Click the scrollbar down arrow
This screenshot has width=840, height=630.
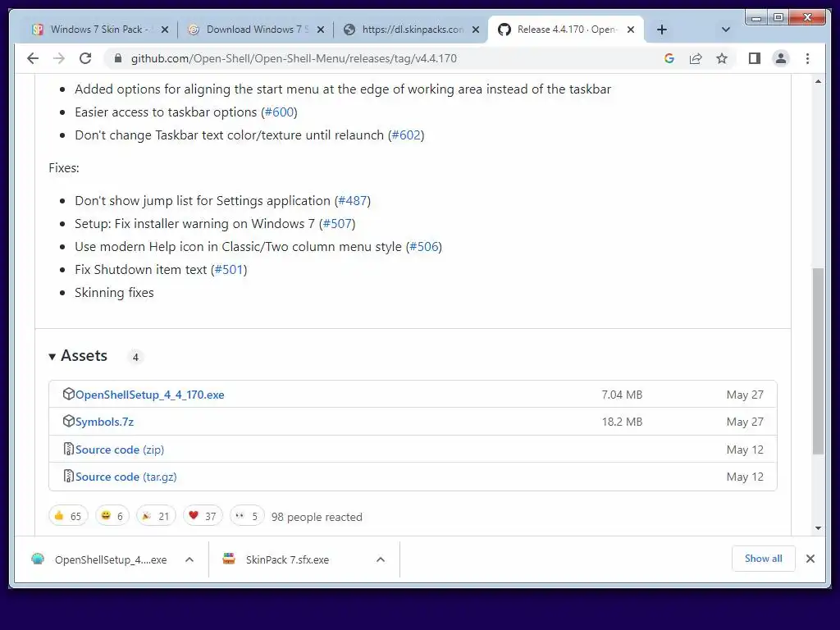[x=818, y=528]
